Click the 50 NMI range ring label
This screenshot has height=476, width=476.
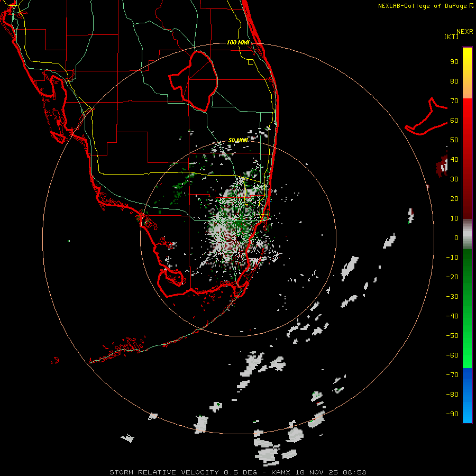238,140
